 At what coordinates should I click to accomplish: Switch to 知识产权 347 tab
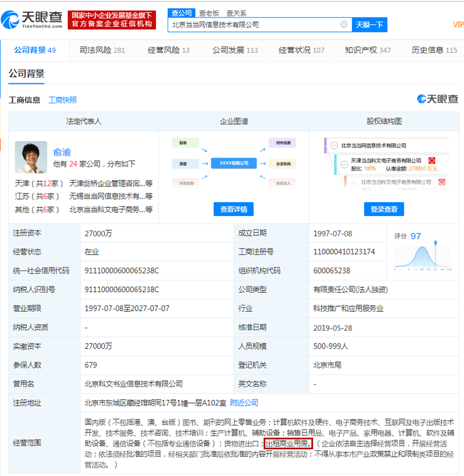coord(368,50)
